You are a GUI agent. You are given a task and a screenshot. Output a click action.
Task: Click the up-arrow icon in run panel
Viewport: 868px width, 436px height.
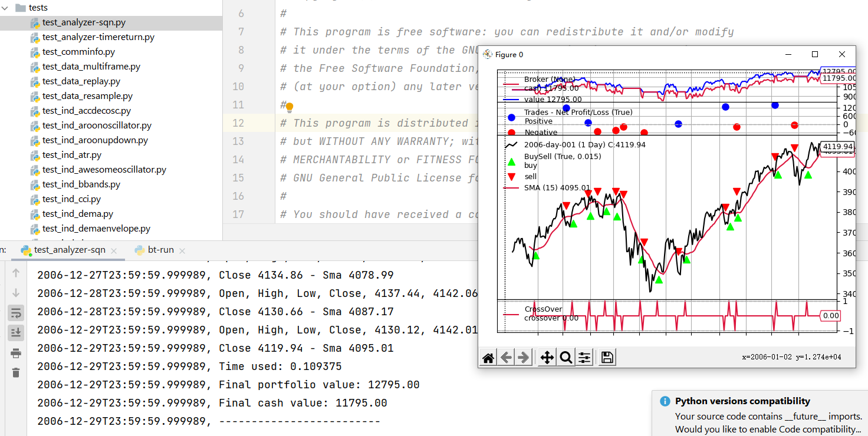tap(16, 273)
